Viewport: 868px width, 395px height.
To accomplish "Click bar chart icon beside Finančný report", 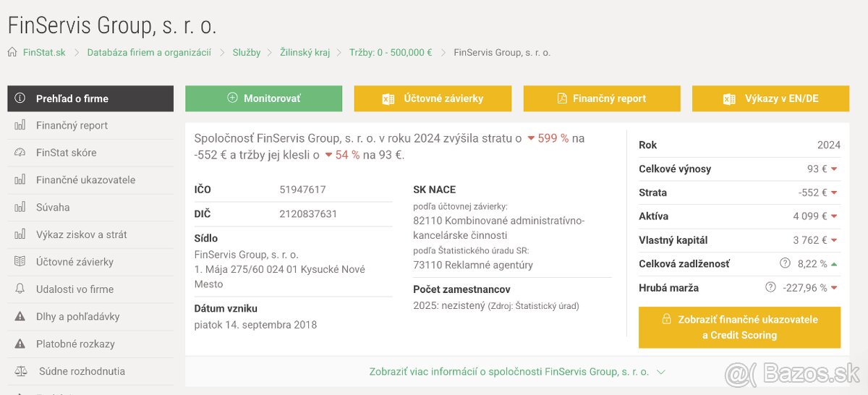I will 20,125.
